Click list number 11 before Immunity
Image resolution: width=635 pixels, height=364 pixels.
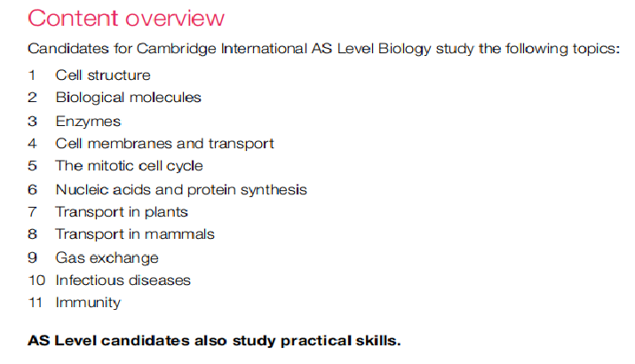pyautogui.click(x=36, y=303)
